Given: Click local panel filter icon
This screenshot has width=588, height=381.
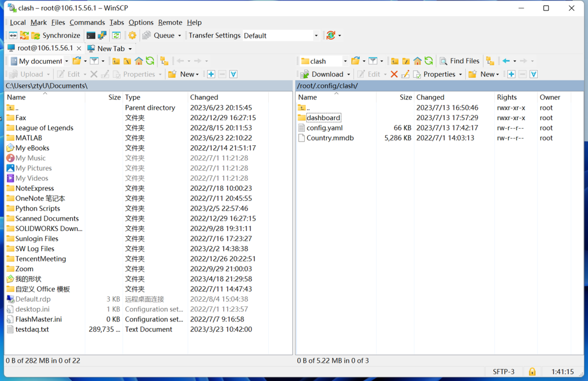Looking at the screenshot, I should pyautogui.click(x=95, y=61).
